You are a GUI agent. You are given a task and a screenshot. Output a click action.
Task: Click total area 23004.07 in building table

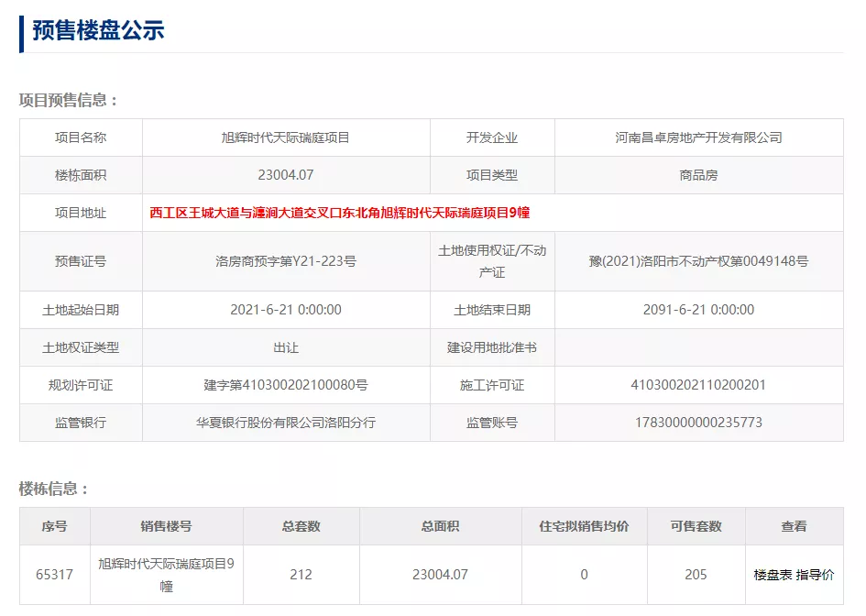click(440, 575)
